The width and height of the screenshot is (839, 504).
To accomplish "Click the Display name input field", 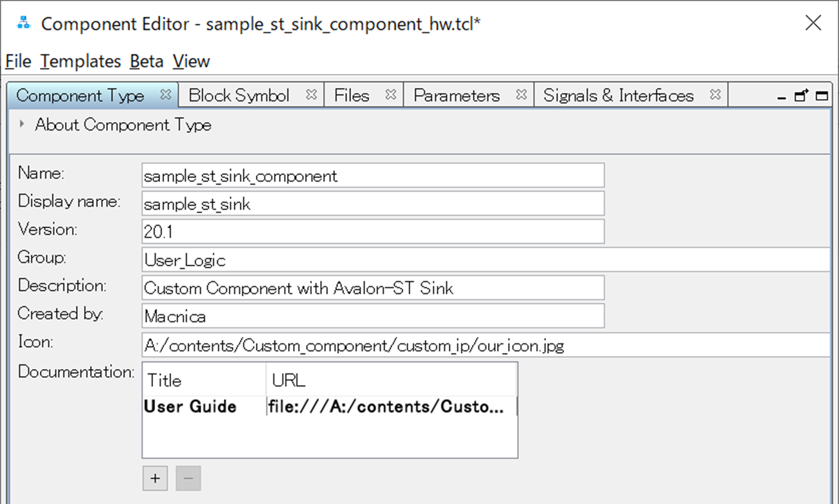I will point(373,204).
